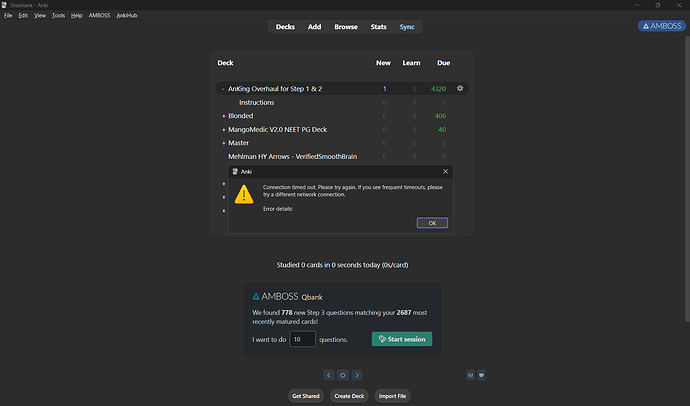Click the New column header
This screenshot has height=406, width=690.
pos(383,63)
